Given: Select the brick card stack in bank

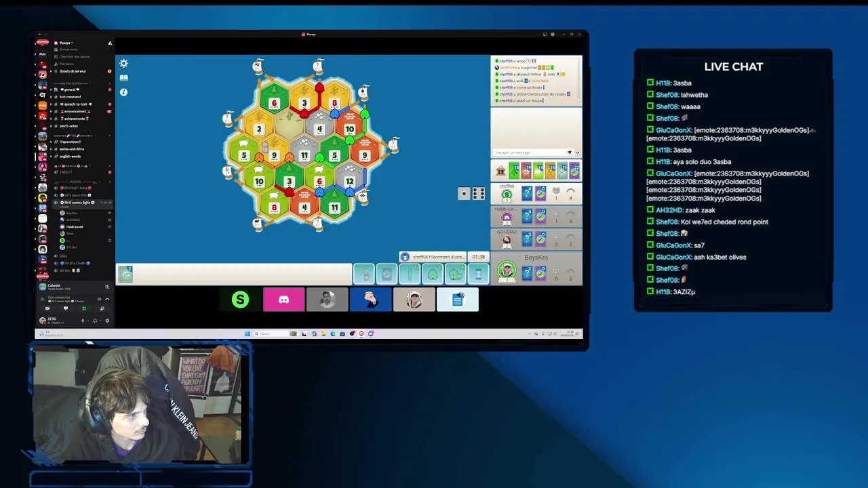Looking at the screenshot, I should pos(526,171).
